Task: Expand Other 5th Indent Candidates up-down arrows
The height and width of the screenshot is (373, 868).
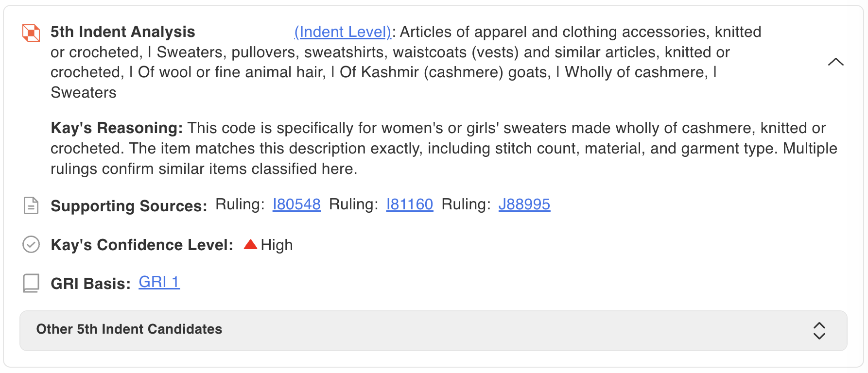Action: [819, 331]
